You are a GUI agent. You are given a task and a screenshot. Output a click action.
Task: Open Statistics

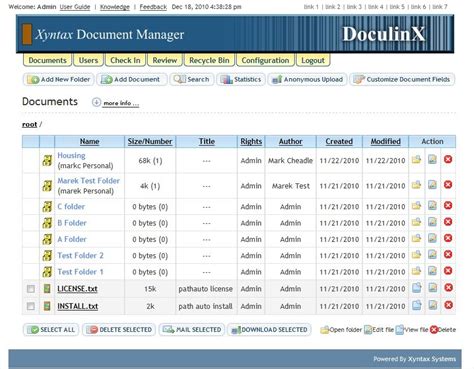pos(241,79)
